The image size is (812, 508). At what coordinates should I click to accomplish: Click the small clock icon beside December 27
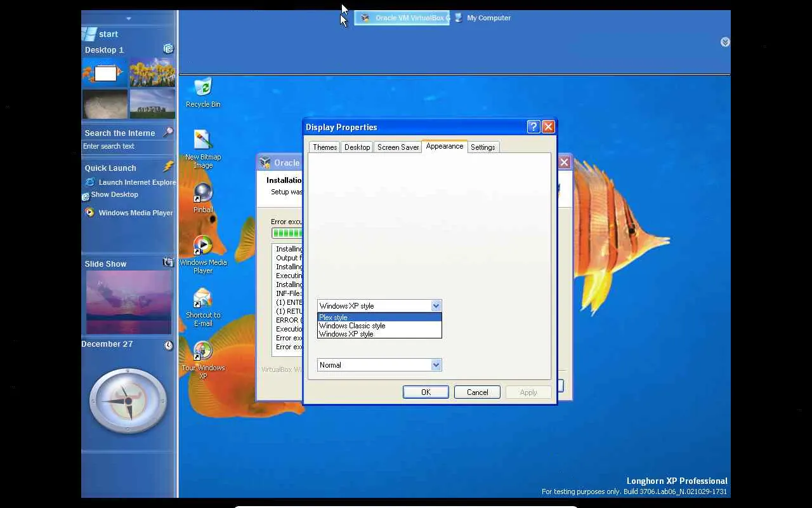(x=169, y=345)
